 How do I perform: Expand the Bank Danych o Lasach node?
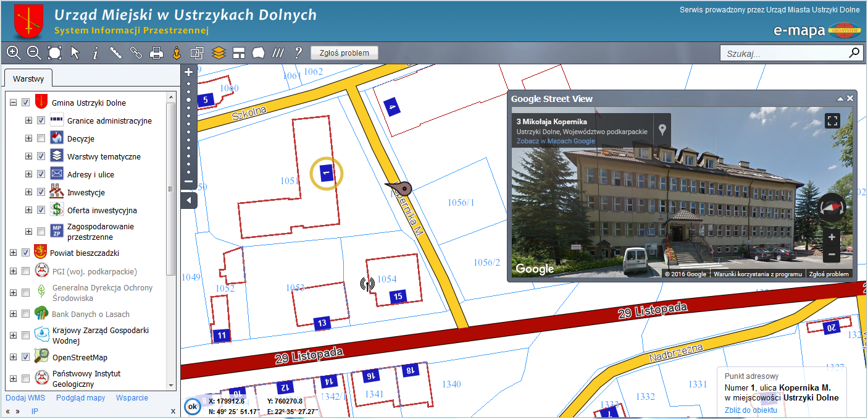click(x=13, y=314)
